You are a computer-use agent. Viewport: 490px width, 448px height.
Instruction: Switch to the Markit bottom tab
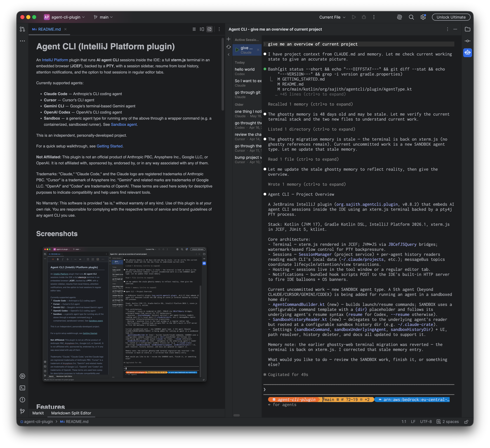[38, 413]
